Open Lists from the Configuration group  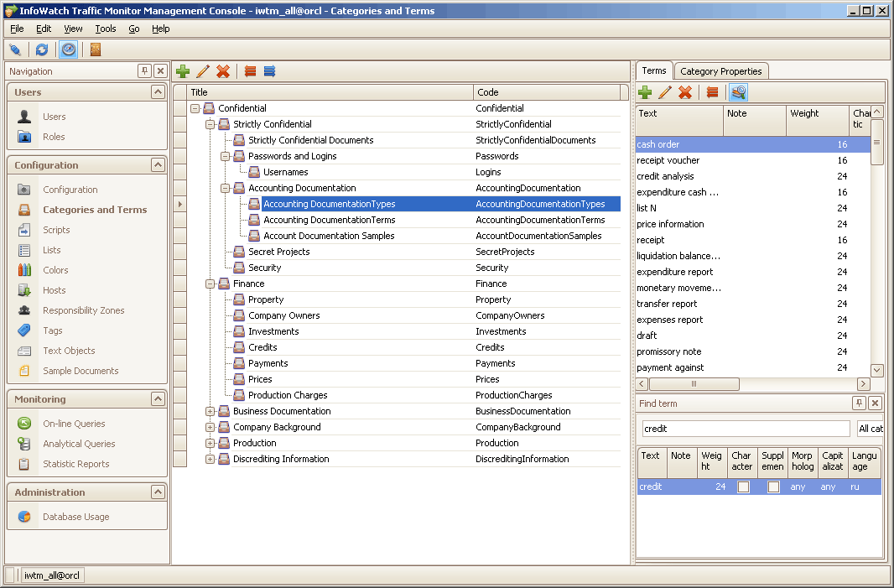tap(51, 250)
